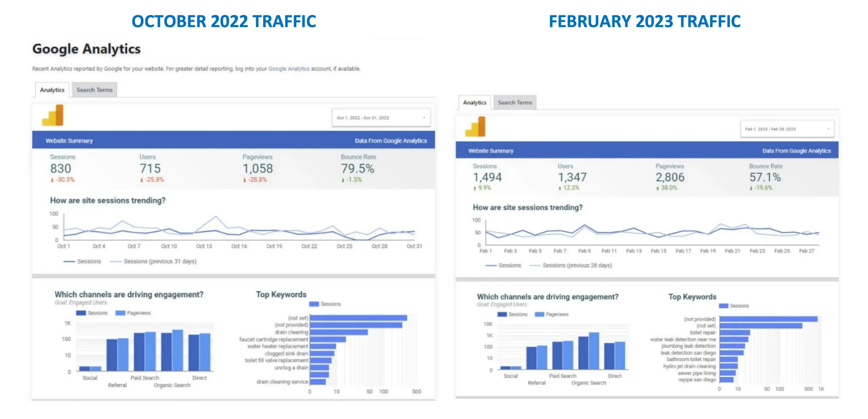This screenshot has width=868, height=419.
Task: Open the Google Analytics account link
Action: [289, 68]
